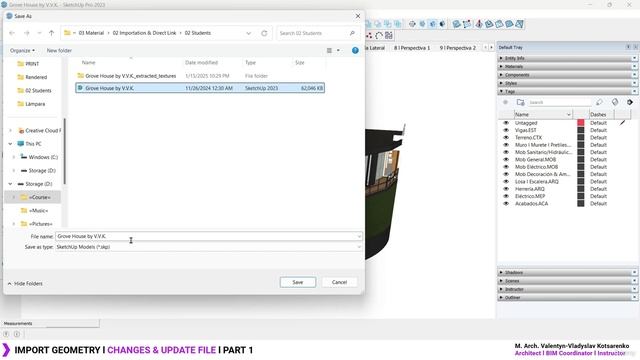Screen dimensions: 640x360
Task: Cancel the Save As dialog
Action: tap(339, 282)
